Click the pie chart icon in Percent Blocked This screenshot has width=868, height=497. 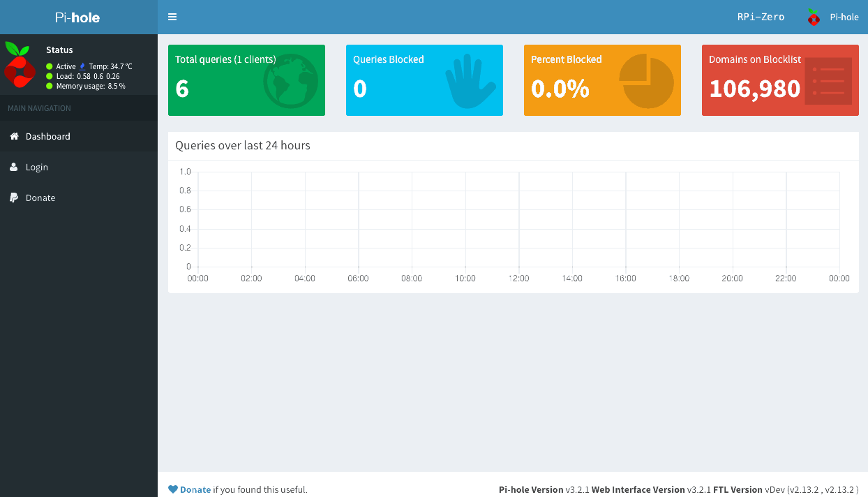(x=647, y=81)
